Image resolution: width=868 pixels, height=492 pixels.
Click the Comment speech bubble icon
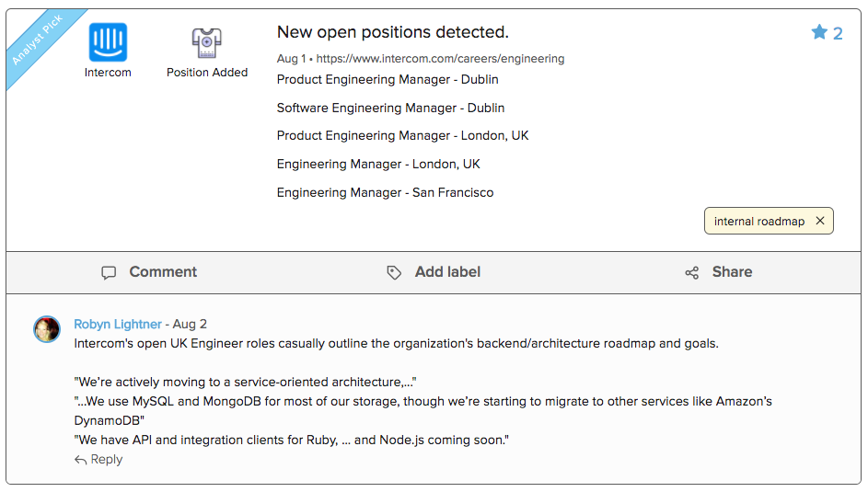click(109, 272)
